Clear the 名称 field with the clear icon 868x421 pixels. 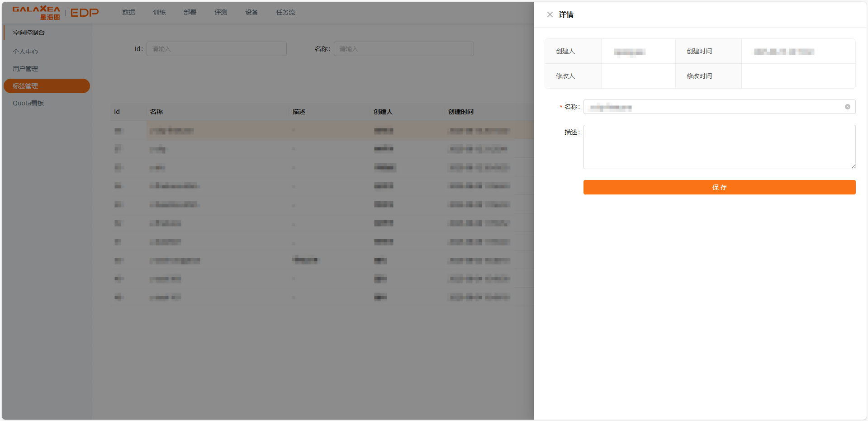click(847, 107)
